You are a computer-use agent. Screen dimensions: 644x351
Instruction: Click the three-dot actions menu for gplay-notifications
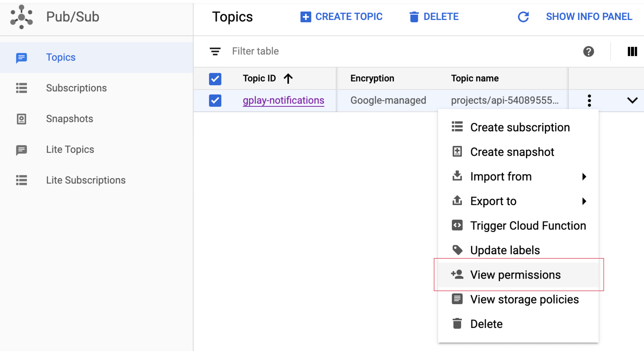(589, 100)
